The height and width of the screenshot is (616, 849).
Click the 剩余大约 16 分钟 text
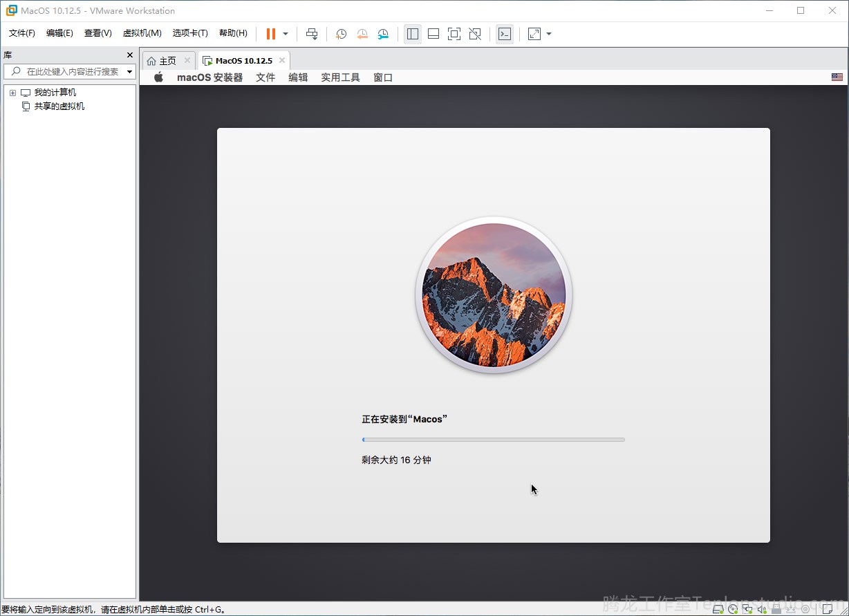(396, 460)
